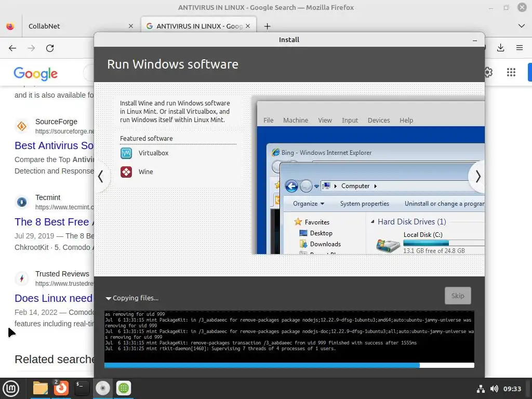Close the CollabNet tab
The width and height of the screenshot is (532, 399).
[x=131, y=26]
